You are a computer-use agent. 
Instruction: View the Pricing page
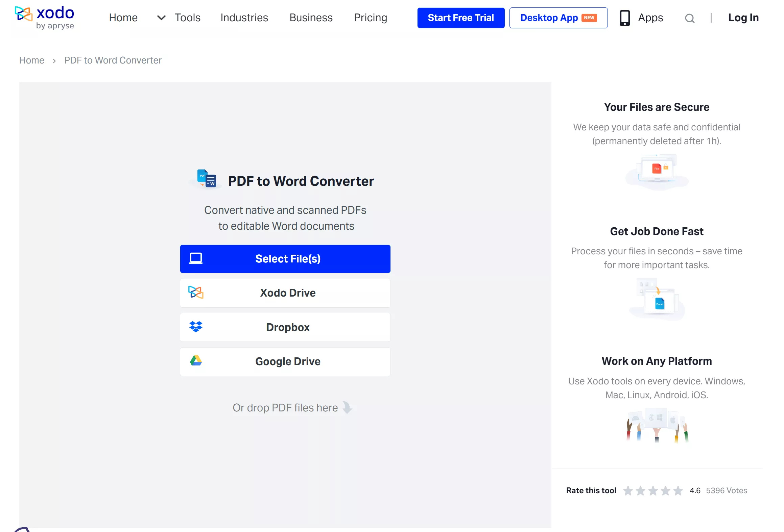pos(371,18)
